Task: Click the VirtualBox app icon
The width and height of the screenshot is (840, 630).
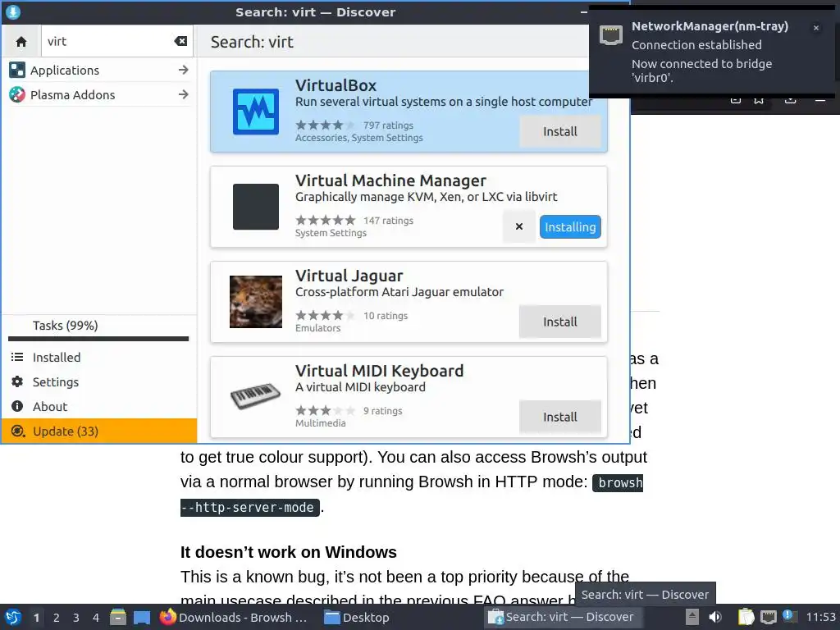Action: 256,112
